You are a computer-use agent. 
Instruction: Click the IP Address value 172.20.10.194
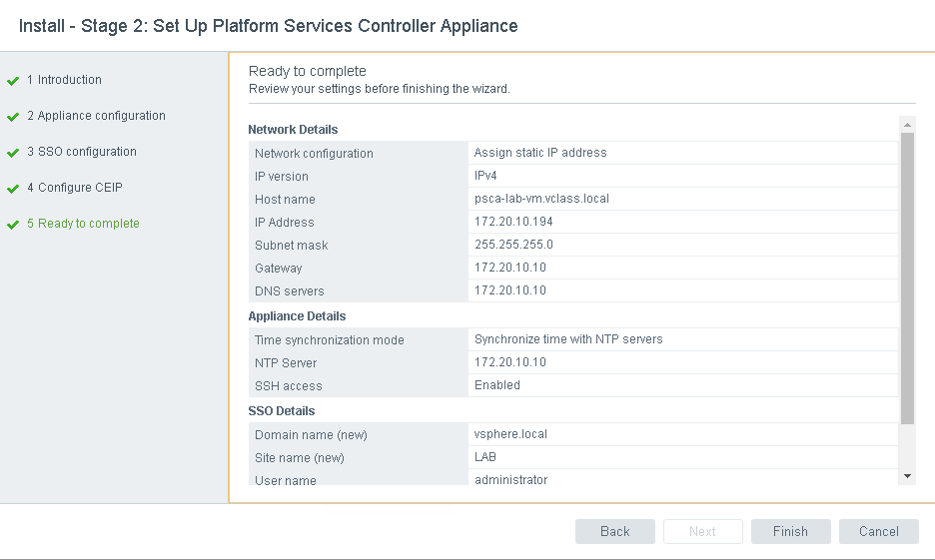(x=514, y=222)
